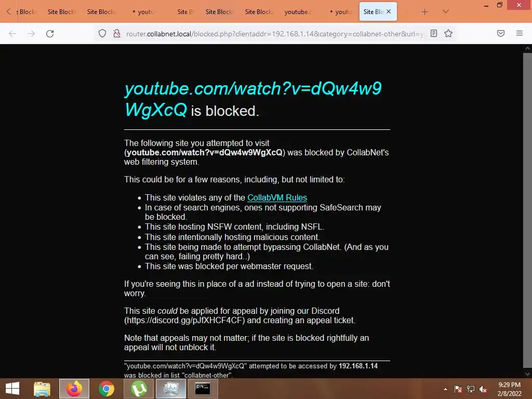Save page to Pocket
The height and width of the screenshot is (399, 532).
[x=501, y=33]
